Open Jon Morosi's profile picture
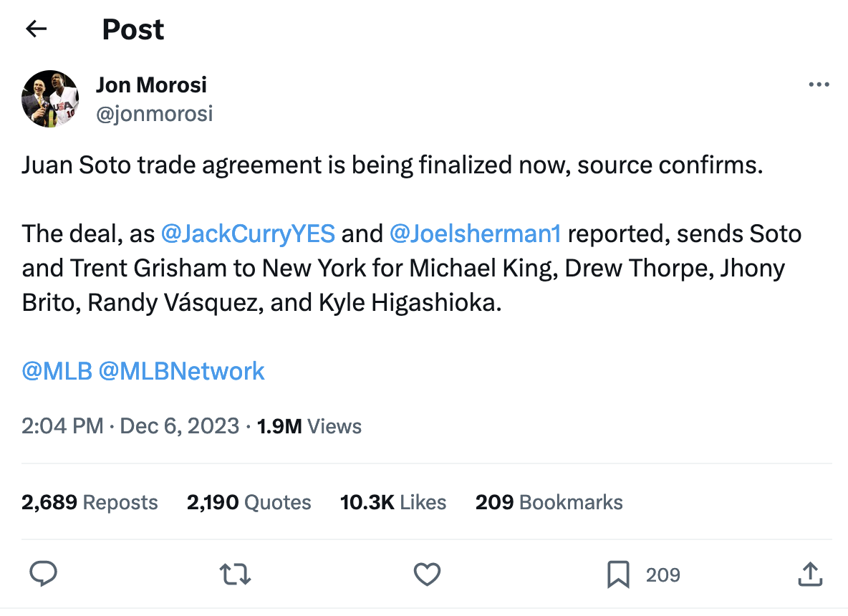848x616 pixels. tap(50, 99)
